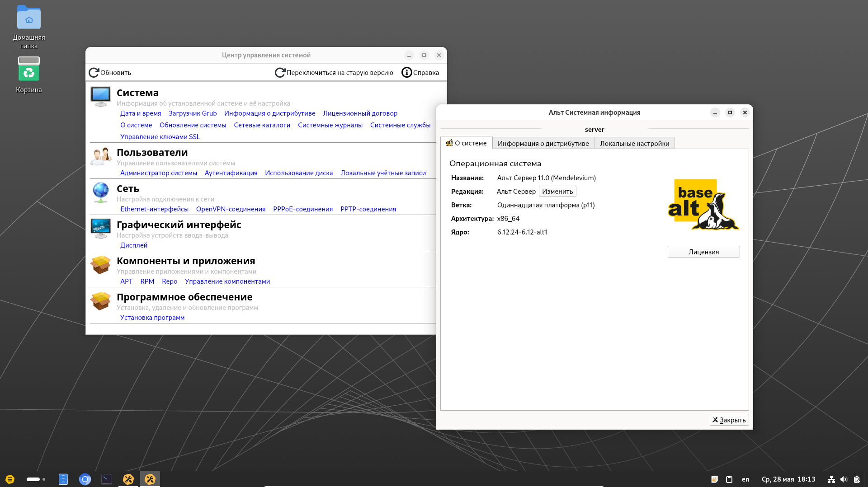The height and width of the screenshot is (487, 868).
Task: Click the Изменить edition button
Action: tap(557, 192)
